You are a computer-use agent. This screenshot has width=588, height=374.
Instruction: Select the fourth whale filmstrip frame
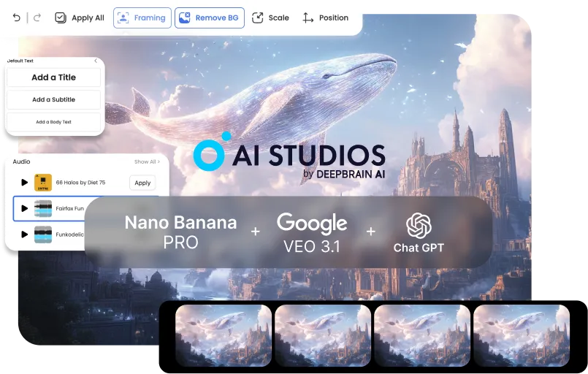522,335
